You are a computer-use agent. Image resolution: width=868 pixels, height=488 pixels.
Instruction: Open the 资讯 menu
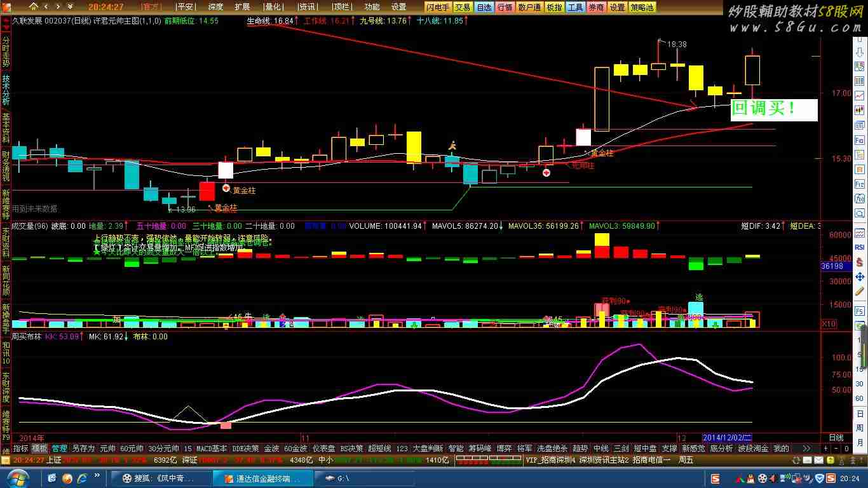coord(308,7)
